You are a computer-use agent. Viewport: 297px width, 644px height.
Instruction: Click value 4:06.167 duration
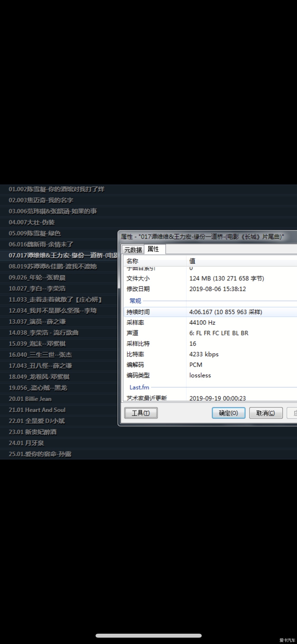[x=226, y=312]
